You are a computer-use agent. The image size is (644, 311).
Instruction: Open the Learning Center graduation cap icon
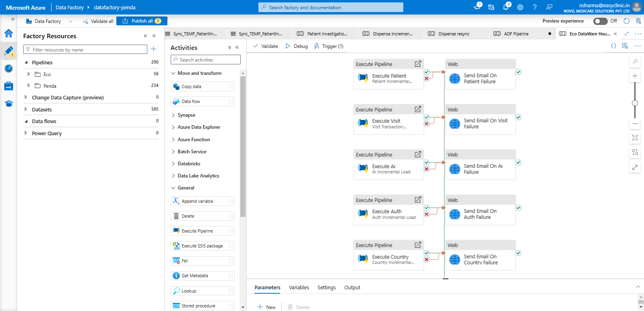click(8, 104)
